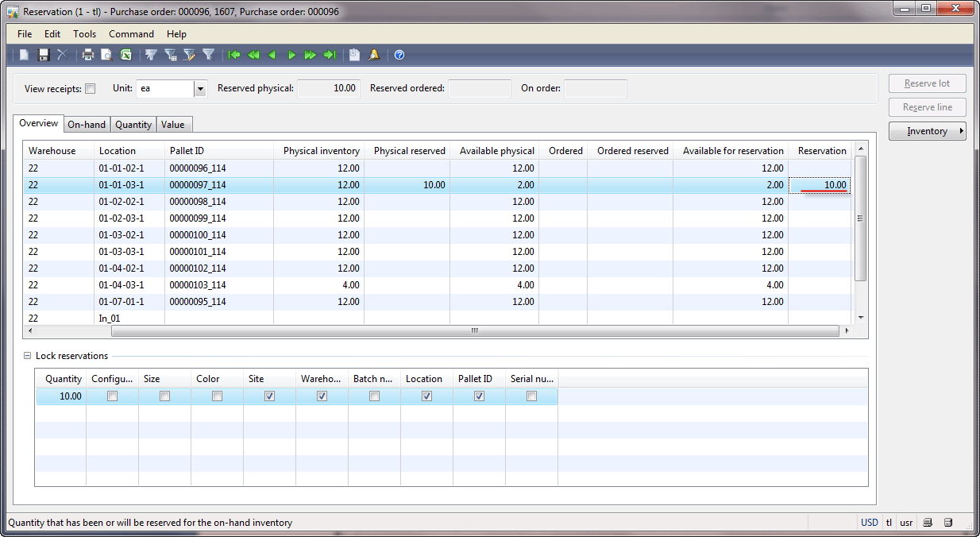Open the File menu
Image resolution: width=980 pixels, height=537 pixels.
[x=25, y=34]
